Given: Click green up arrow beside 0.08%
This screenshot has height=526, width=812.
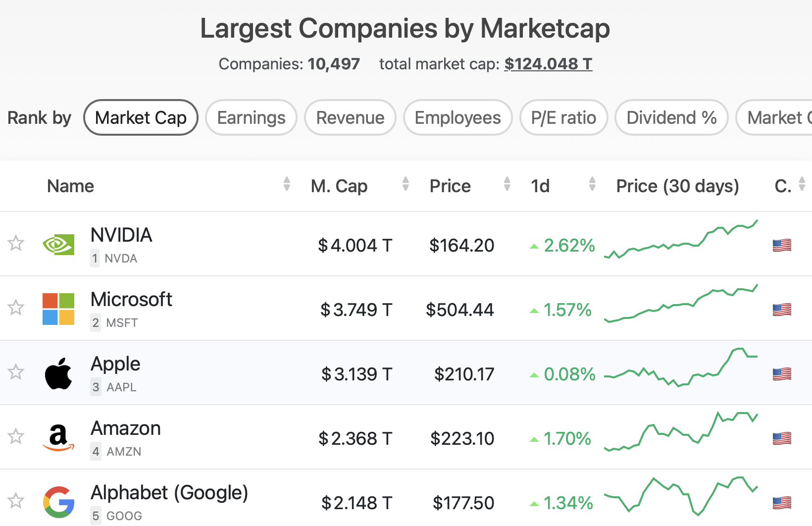Looking at the screenshot, I should pyautogui.click(x=534, y=375).
